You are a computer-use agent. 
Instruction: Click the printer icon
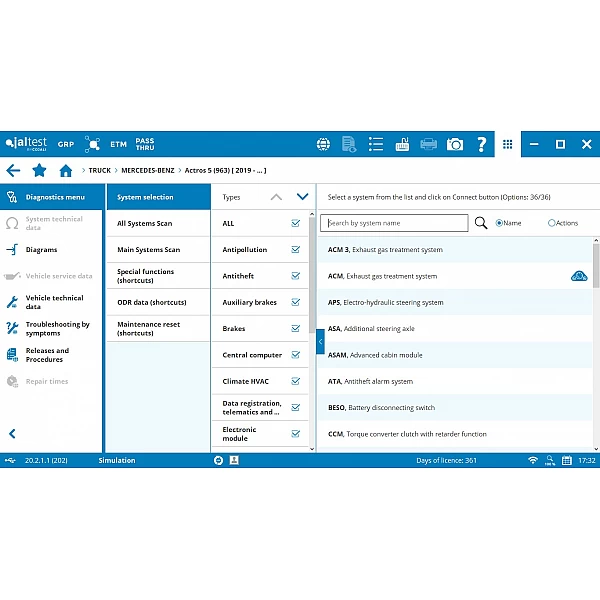tap(428, 144)
